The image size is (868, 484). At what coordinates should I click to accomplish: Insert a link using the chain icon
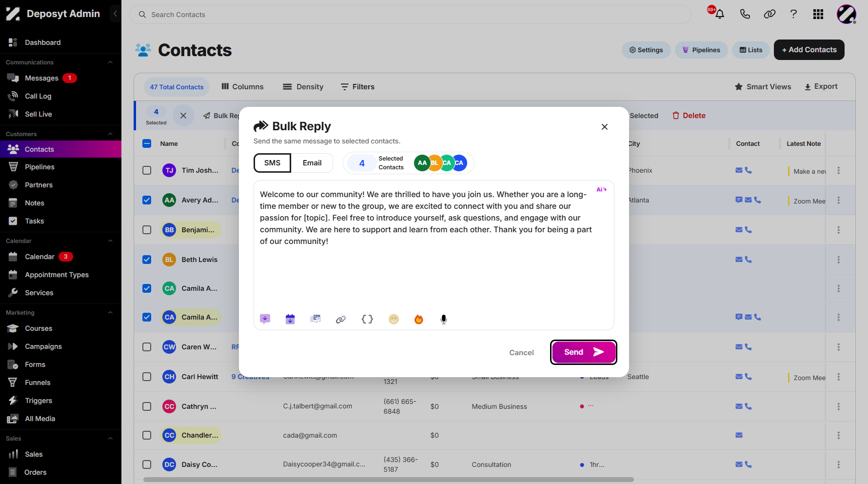341,319
